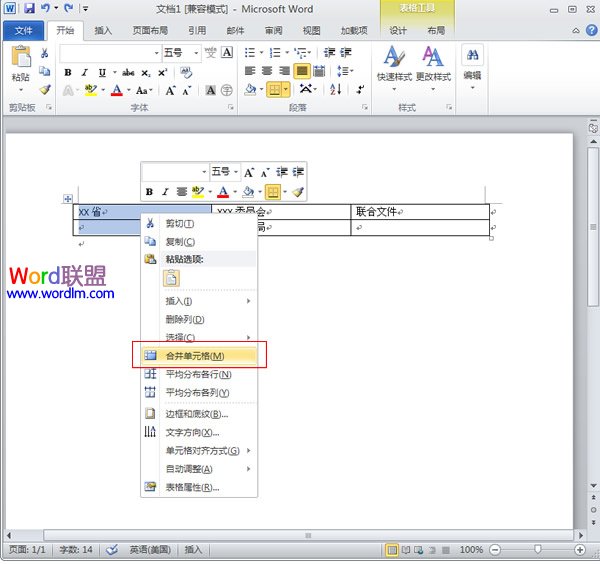The height and width of the screenshot is (564, 600).
Task: Toggle Bold in the ribbon
Action: click(x=68, y=72)
